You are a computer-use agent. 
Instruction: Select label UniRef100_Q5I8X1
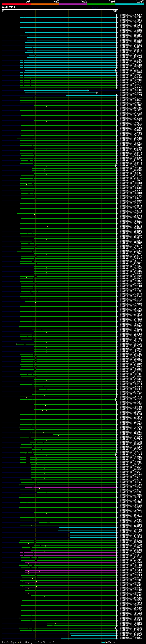pyautogui.click(x=131, y=55)
